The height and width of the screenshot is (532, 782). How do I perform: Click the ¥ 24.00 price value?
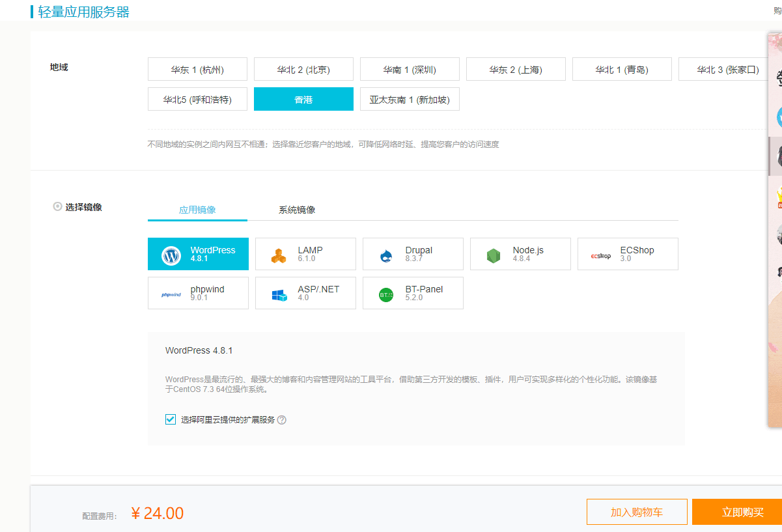coord(157,513)
